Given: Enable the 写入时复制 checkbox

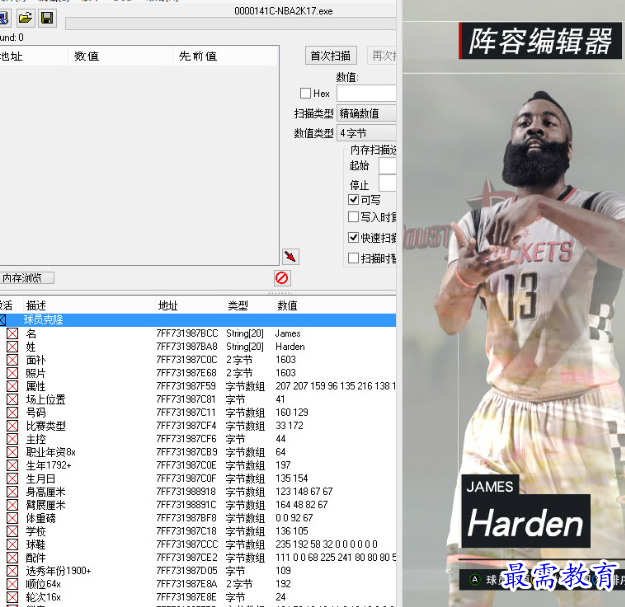Looking at the screenshot, I should pyautogui.click(x=353, y=217).
